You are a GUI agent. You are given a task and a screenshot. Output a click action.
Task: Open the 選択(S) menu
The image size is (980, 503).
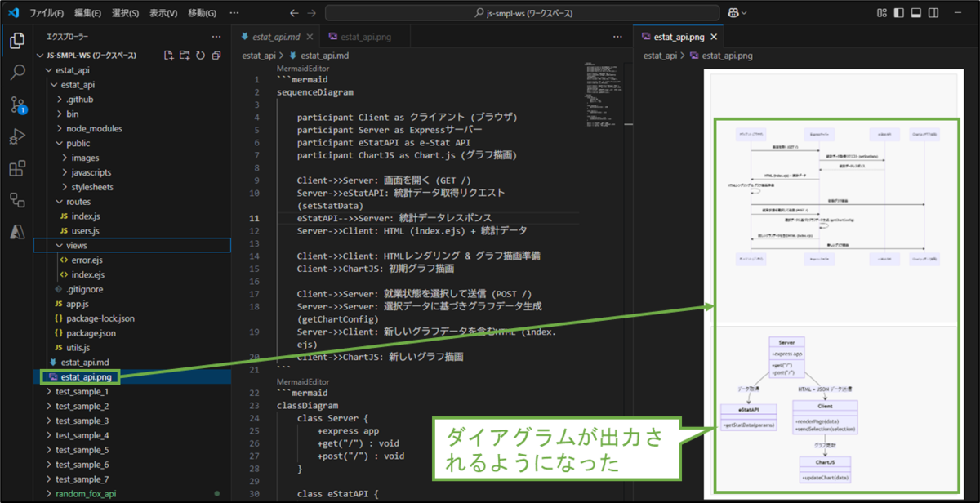tap(126, 13)
